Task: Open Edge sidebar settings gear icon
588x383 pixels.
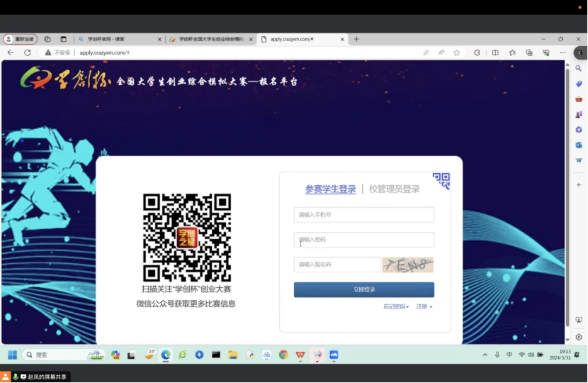Action: (579, 337)
